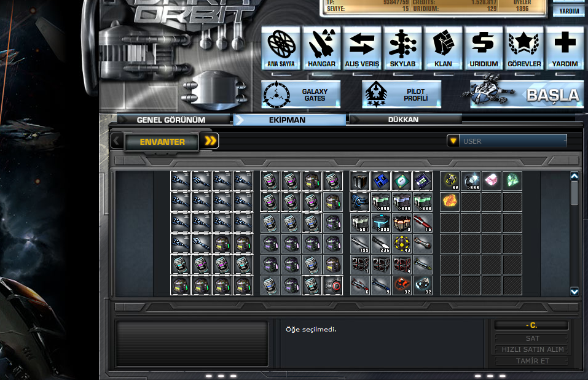Open the Ana Sayfa home page
The height and width of the screenshot is (380, 588).
click(281, 48)
